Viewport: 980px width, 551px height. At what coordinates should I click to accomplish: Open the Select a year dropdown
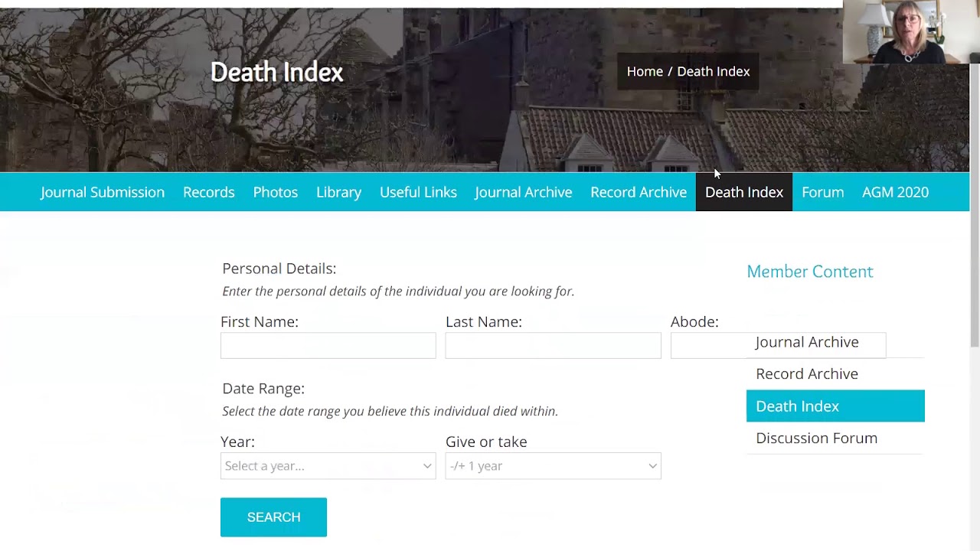click(x=328, y=466)
